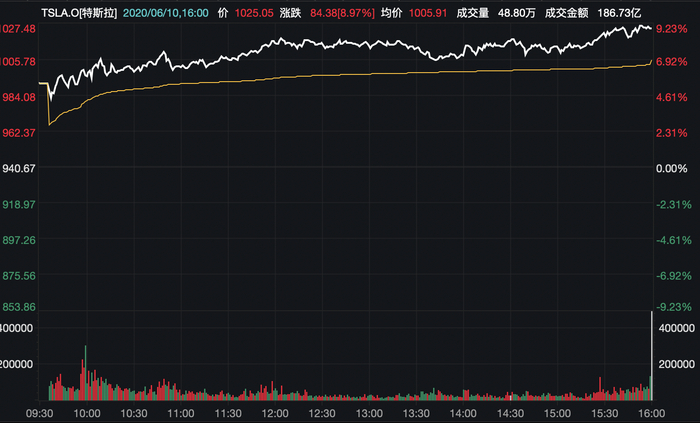The image size is (700, 423).
Task: Click the 853.86 bottom price label
Action: [x=19, y=307]
